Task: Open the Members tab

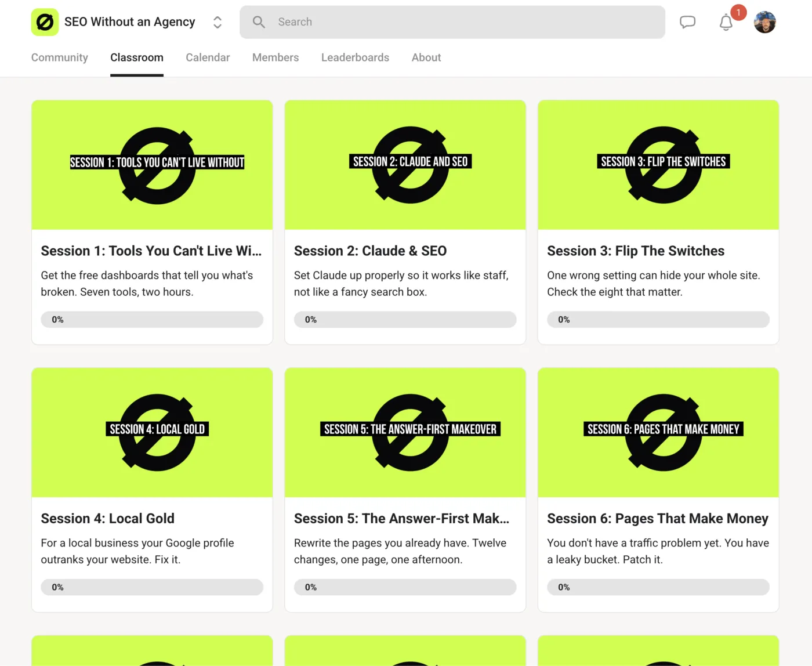Action: point(275,57)
